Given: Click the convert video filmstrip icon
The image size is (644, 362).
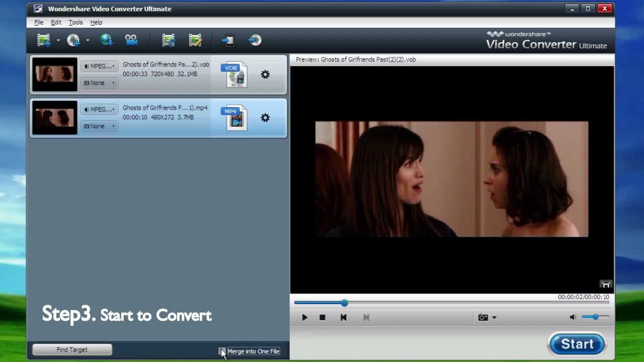Looking at the screenshot, I should tap(169, 40).
